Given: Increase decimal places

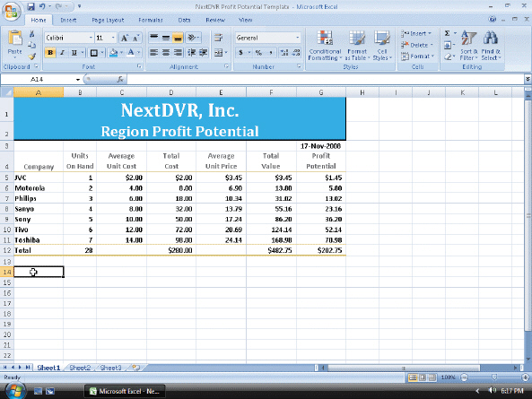Looking at the screenshot, I should click(284, 53).
